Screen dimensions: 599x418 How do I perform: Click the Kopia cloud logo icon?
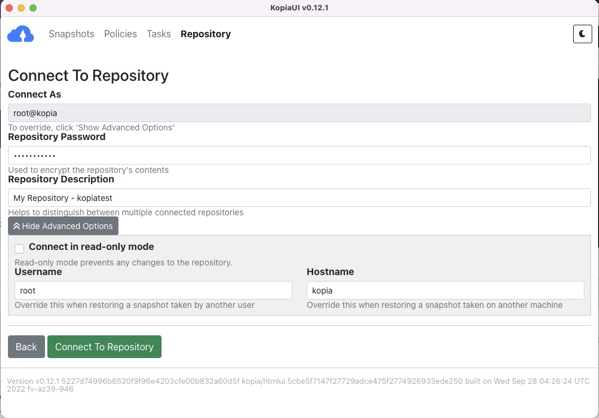pos(21,34)
